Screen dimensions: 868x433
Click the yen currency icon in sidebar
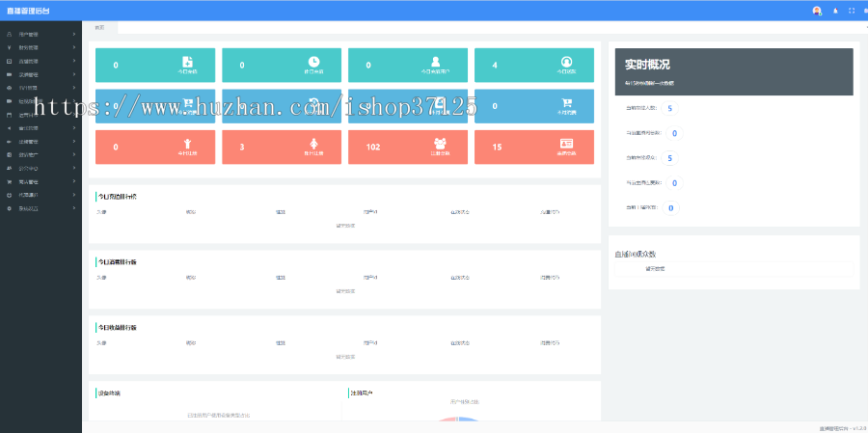point(9,47)
